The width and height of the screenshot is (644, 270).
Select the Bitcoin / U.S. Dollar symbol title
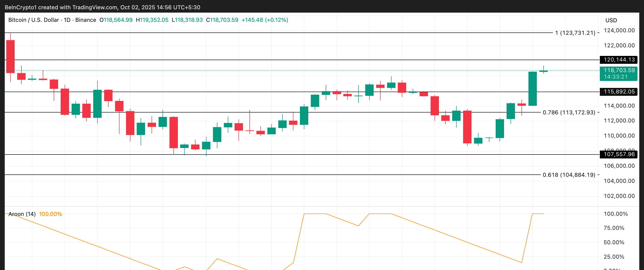coord(33,20)
